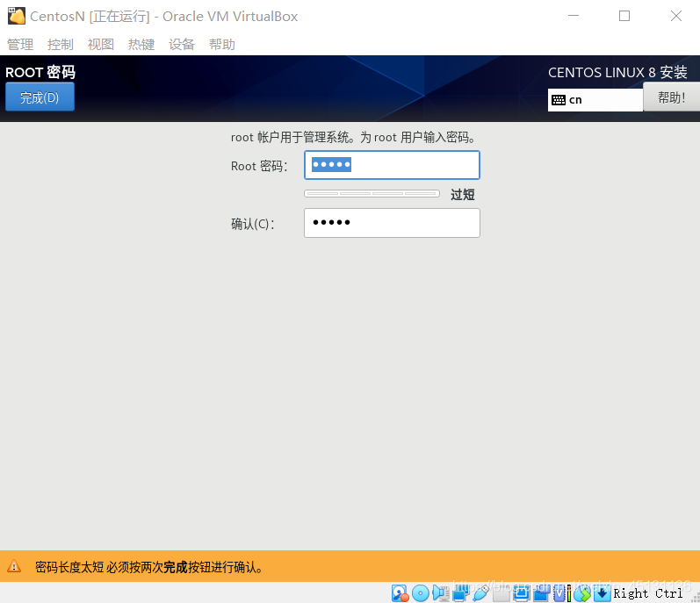
Task: Open the USB devices status icon
Action: coord(480,593)
